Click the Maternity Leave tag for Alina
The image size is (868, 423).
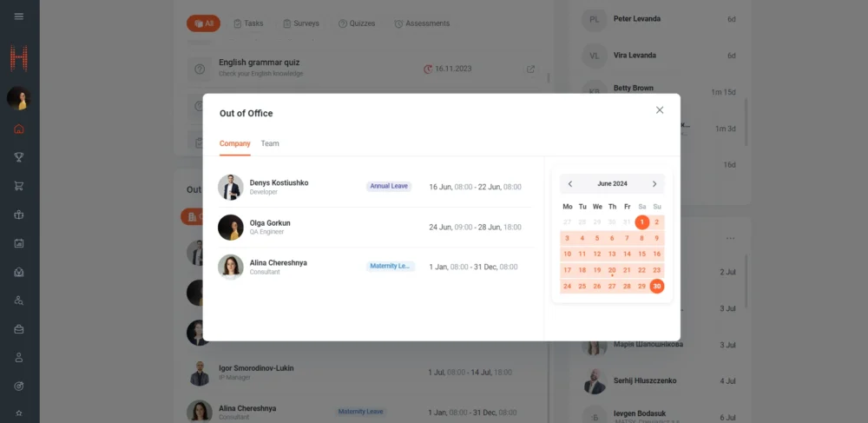pos(390,267)
